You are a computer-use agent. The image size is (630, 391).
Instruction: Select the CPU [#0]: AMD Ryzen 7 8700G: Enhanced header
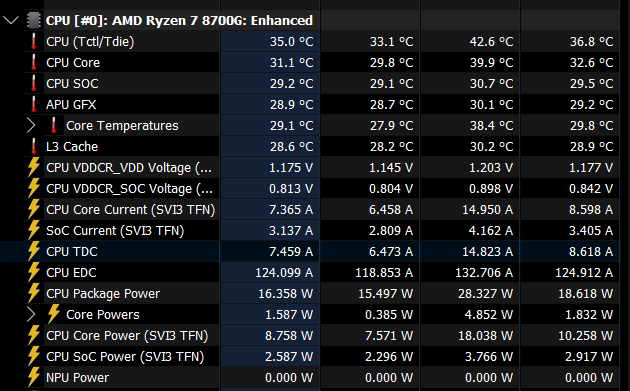click(x=179, y=20)
